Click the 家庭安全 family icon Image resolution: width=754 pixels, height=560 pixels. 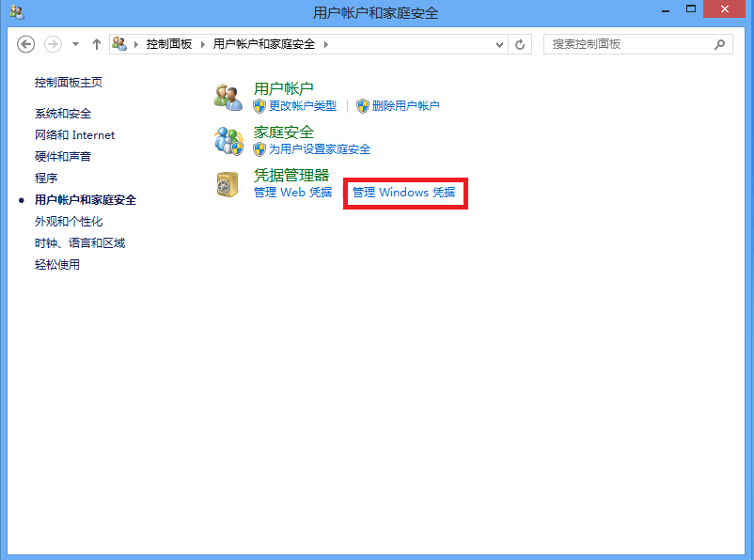click(228, 140)
